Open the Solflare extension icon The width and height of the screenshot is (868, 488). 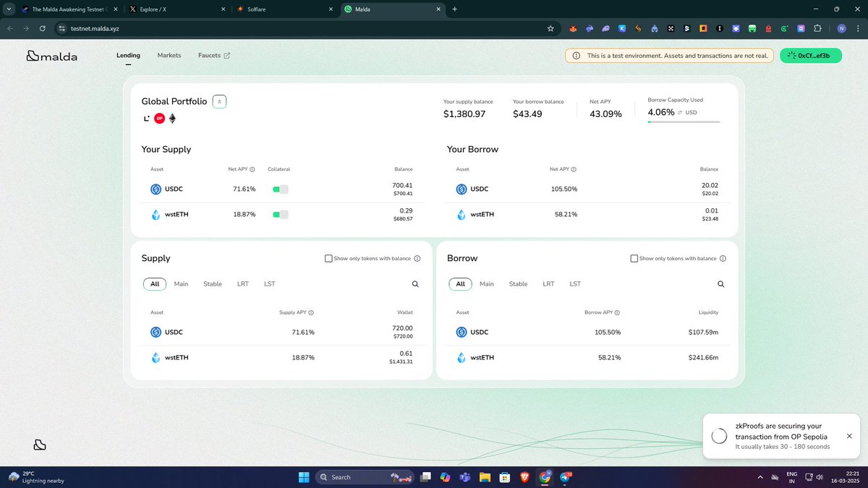click(638, 28)
